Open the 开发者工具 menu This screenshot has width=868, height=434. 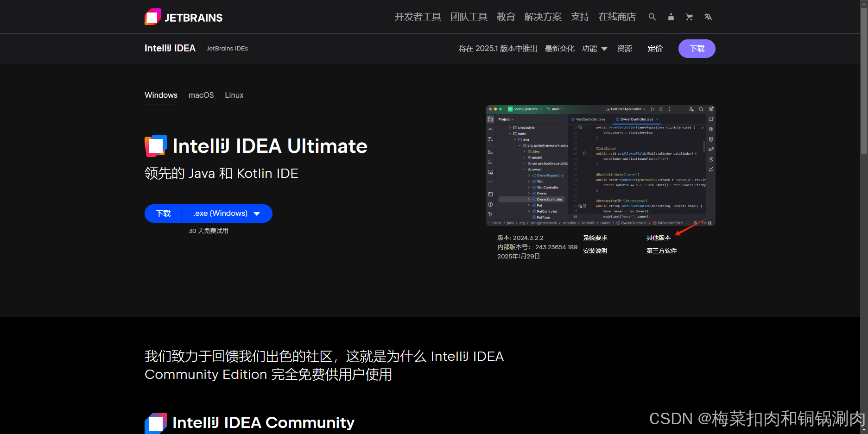[x=418, y=17]
